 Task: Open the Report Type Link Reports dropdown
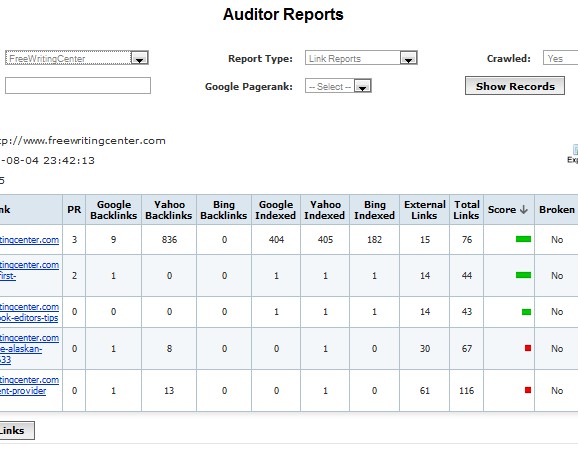coord(361,58)
